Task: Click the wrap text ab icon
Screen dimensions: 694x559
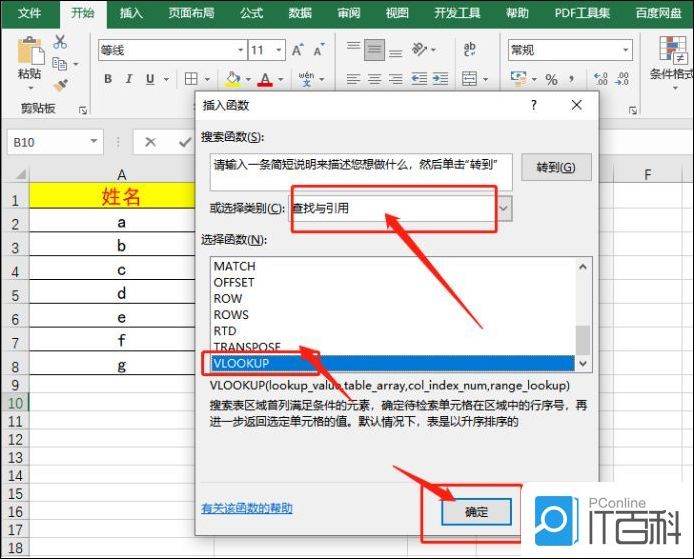Action: (x=470, y=49)
